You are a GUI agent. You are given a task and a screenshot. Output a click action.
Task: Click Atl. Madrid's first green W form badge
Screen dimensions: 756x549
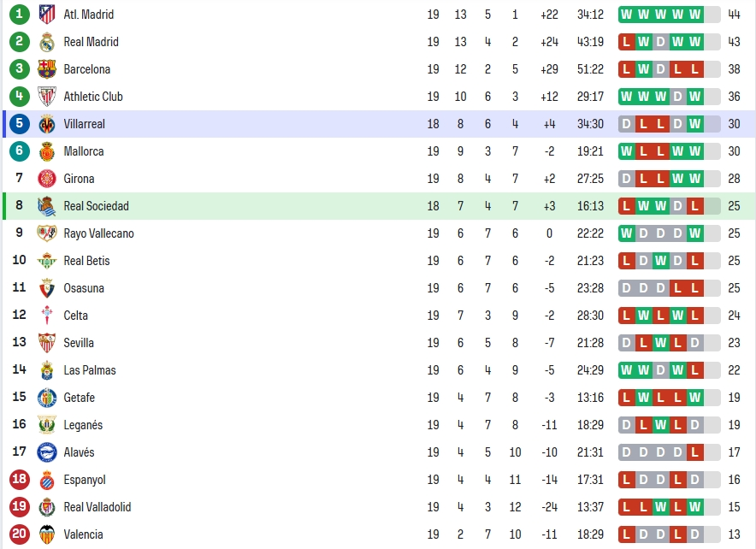coord(626,15)
